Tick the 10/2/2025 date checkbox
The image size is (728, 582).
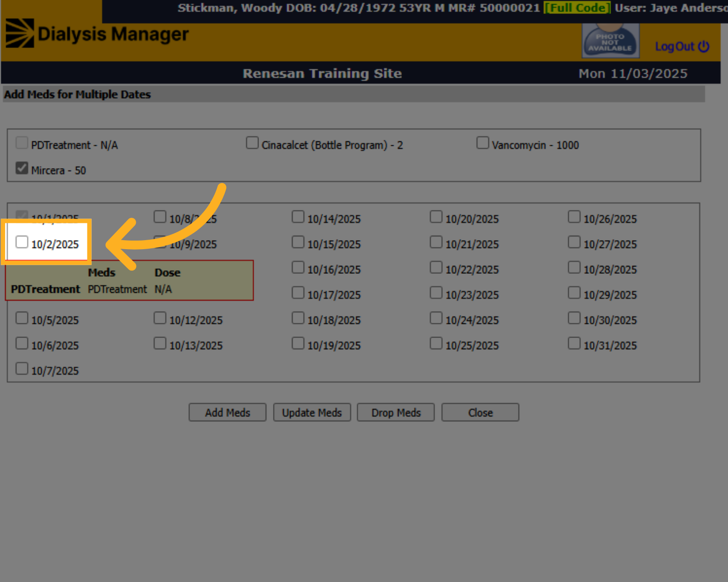click(x=22, y=242)
